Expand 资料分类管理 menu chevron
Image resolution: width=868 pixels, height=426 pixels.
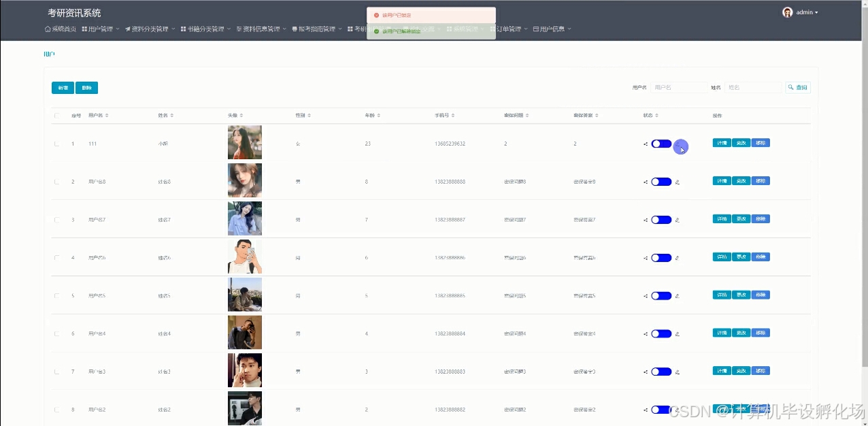(x=173, y=29)
